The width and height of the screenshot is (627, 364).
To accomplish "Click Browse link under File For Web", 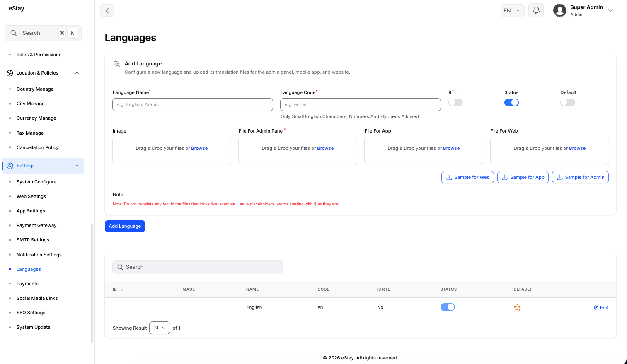I will (577, 148).
